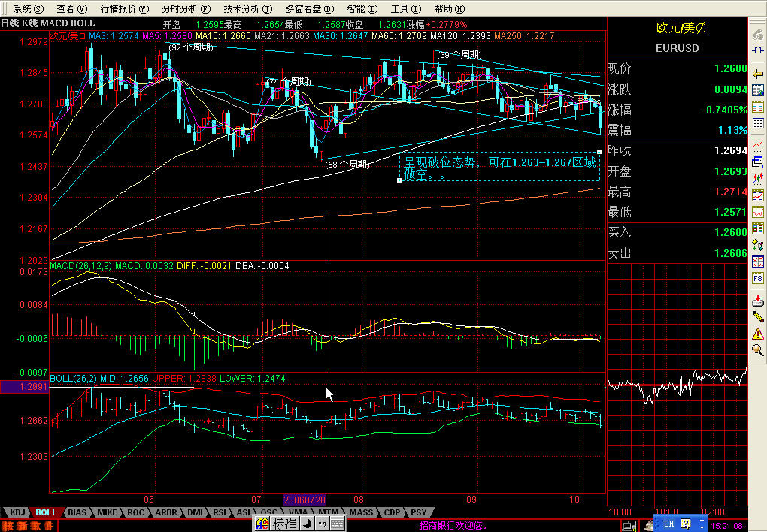
Task: Click the 买入 1.2600 quote row
Action: (x=678, y=231)
